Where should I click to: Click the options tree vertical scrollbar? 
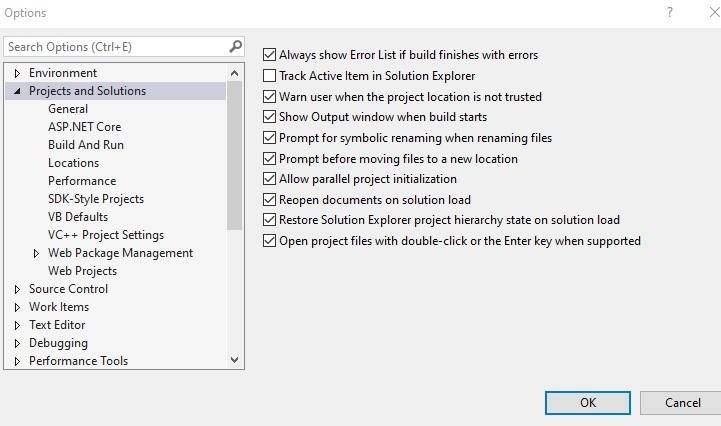tap(235, 150)
